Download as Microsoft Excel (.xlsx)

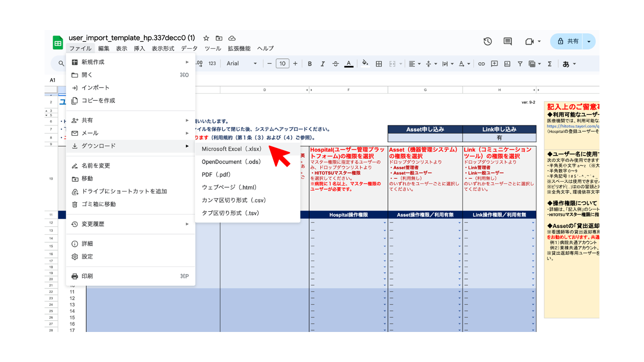(x=231, y=149)
